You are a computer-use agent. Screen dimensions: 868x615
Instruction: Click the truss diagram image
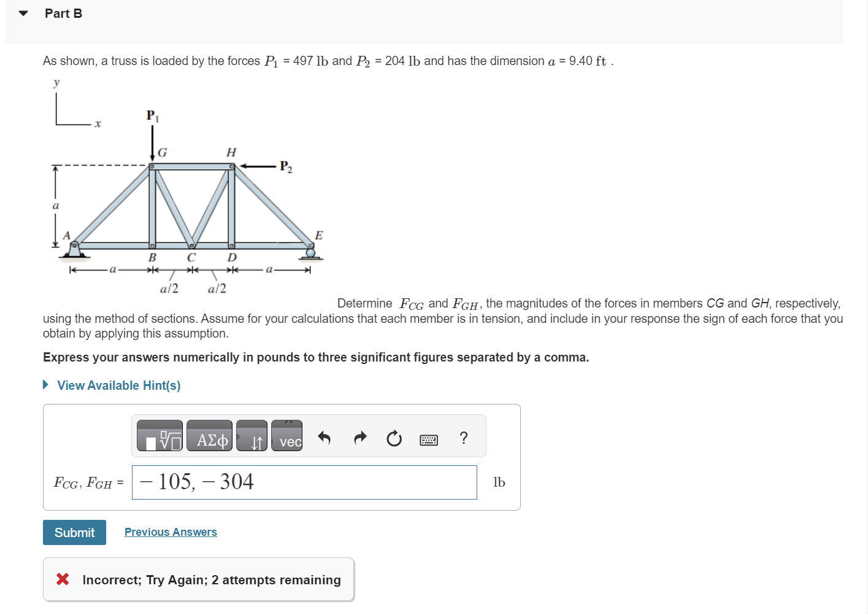click(184, 184)
